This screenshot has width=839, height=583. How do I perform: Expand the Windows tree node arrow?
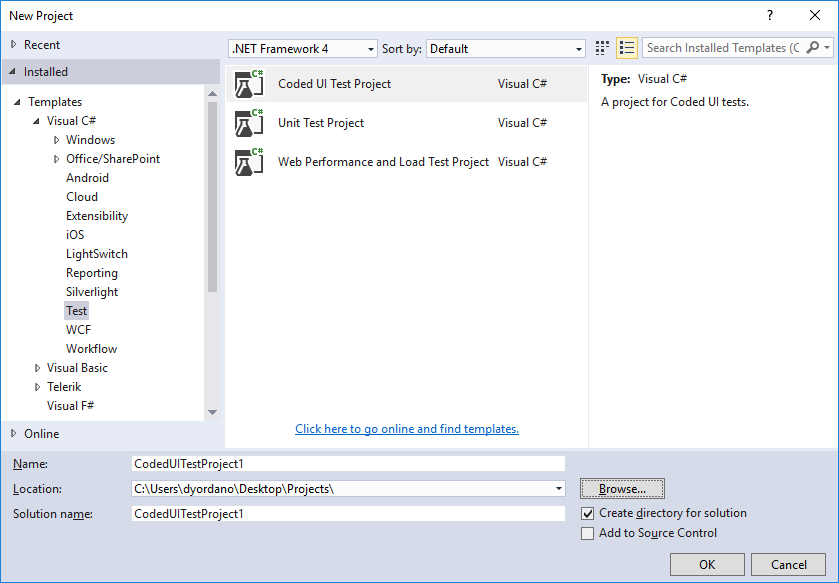pyautogui.click(x=56, y=140)
